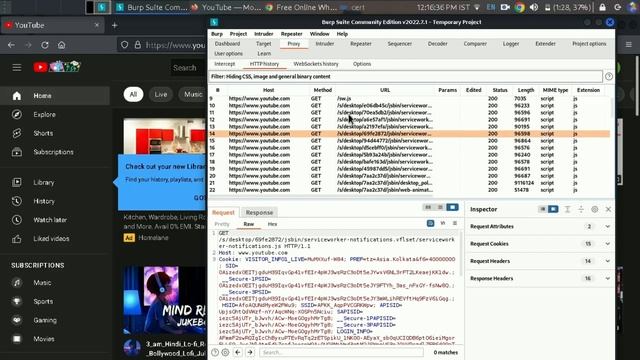Screen dimensions: 640x360
Task: Open Music subscription channel
Action: pos(42,283)
